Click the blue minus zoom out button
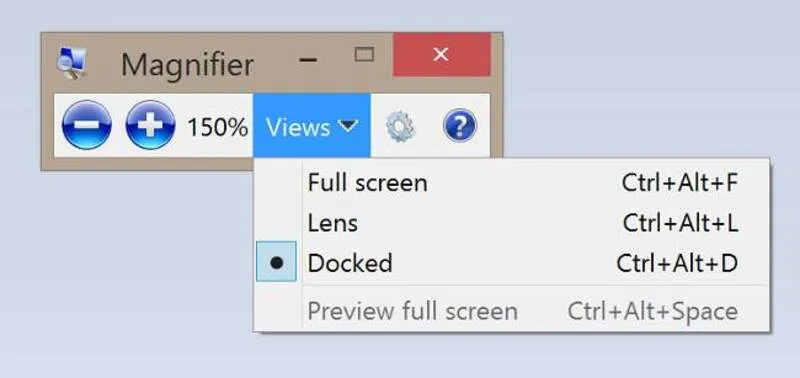 click(87, 125)
